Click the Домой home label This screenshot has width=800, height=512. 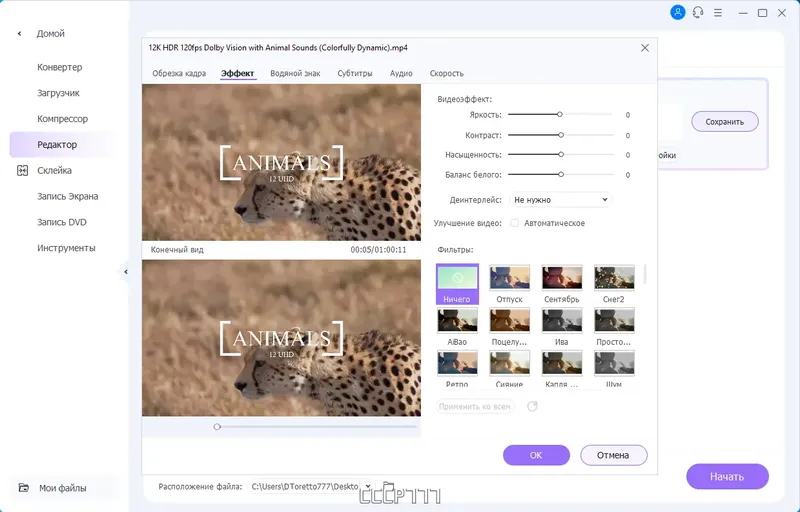(x=51, y=34)
